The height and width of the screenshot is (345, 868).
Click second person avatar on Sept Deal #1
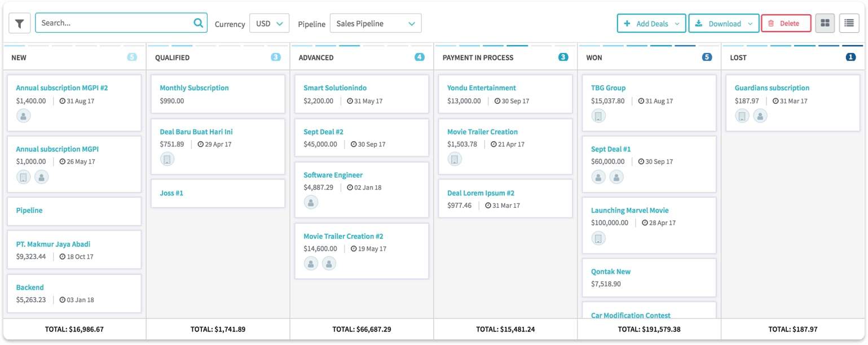click(x=616, y=177)
